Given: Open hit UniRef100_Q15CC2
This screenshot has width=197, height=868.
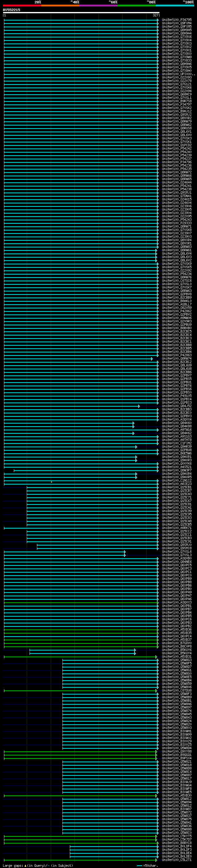Looking at the screenshot, I should (176, 531).
